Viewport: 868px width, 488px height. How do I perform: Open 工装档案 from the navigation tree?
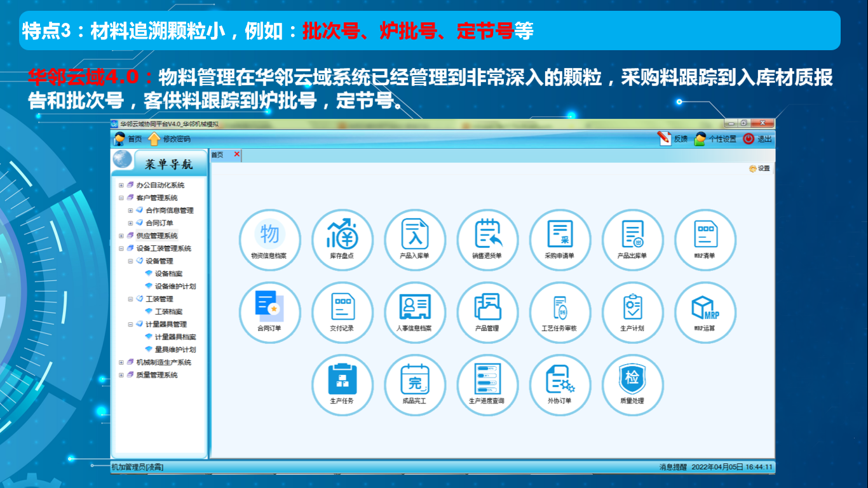tap(169, 312)
